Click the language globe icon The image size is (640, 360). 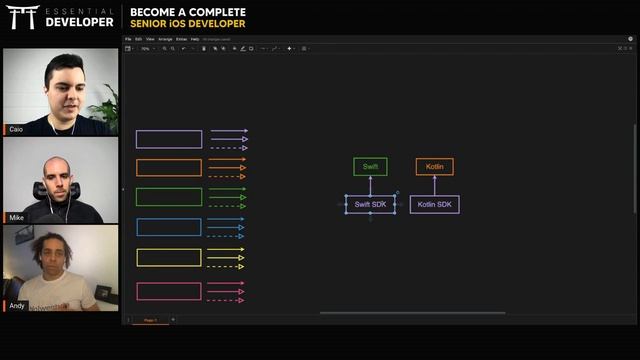[x=630, y=39]
